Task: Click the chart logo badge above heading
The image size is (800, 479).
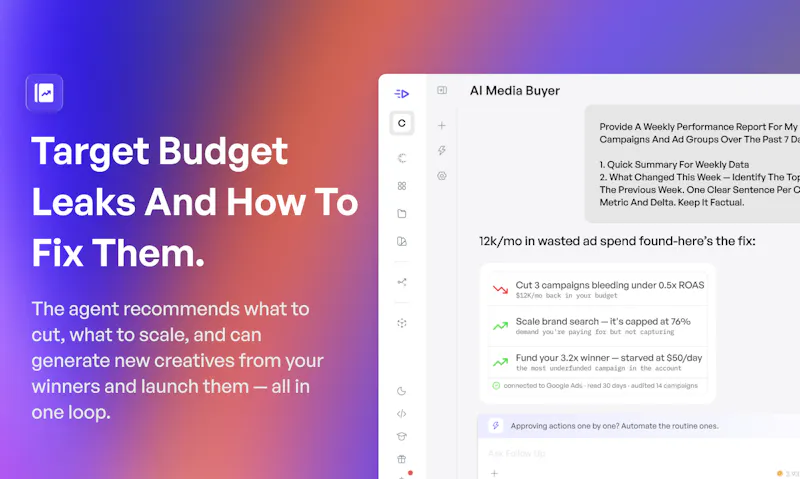Action: click(44, 93)
